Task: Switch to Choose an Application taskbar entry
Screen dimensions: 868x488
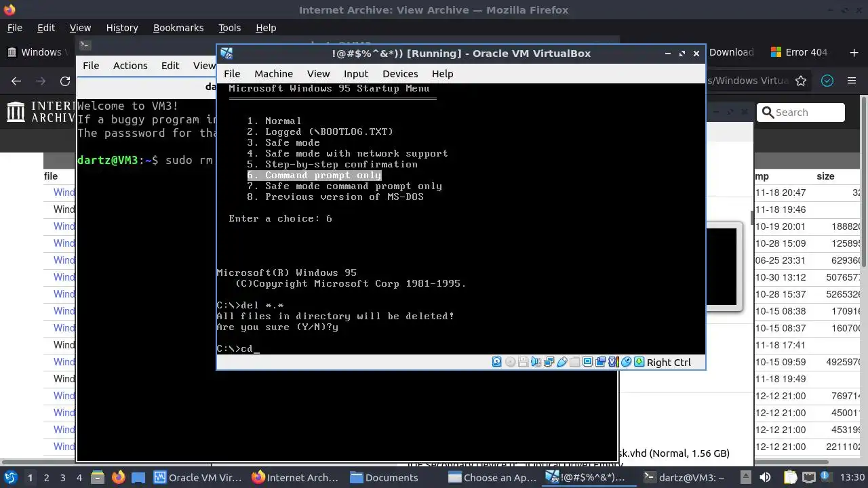Action: 493,478
